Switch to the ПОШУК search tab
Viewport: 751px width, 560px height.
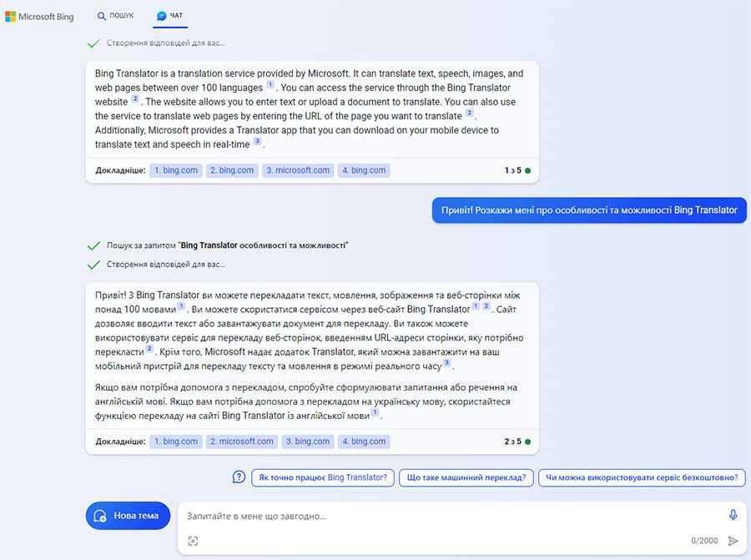(115, 16)
